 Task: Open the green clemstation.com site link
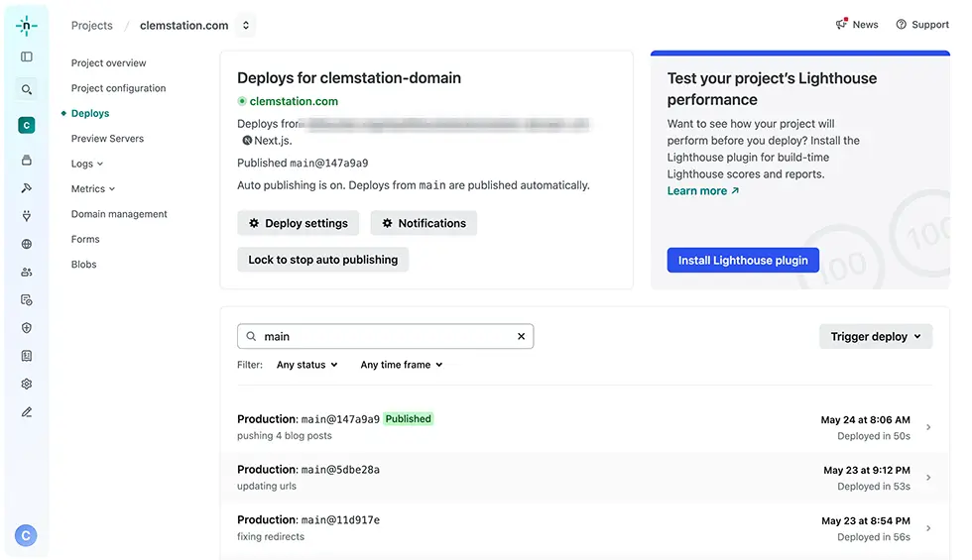coord(294,101)
